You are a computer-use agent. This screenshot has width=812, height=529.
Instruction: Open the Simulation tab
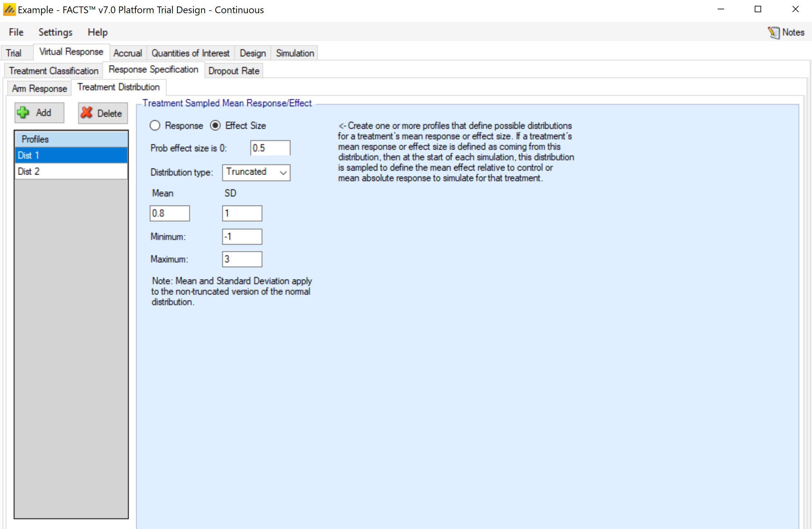coord(295,53)
